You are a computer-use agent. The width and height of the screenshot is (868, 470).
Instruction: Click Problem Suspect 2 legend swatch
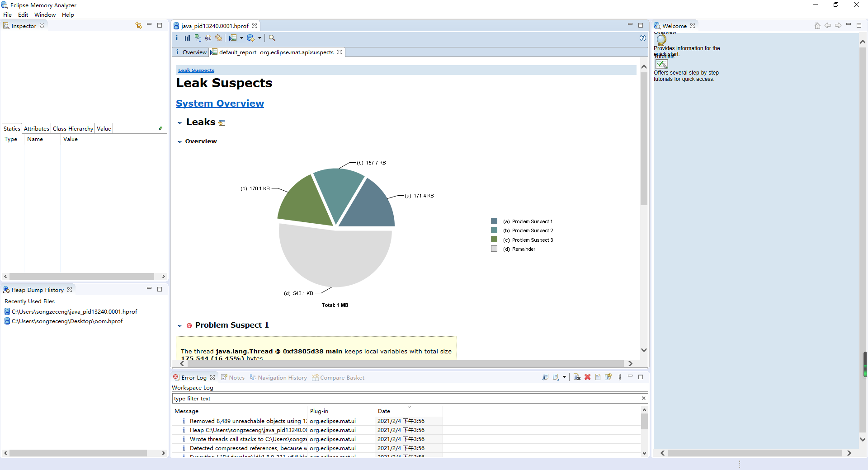(494, 230)
